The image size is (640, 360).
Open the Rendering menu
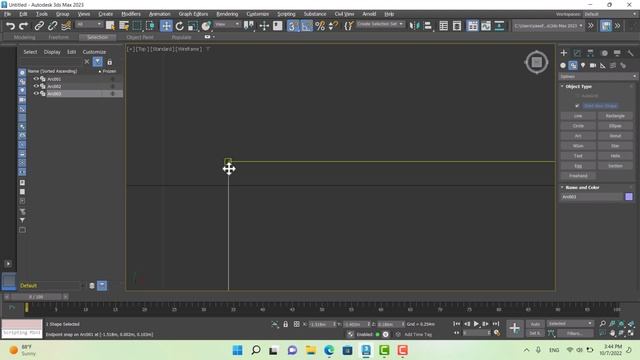point(227,14)
